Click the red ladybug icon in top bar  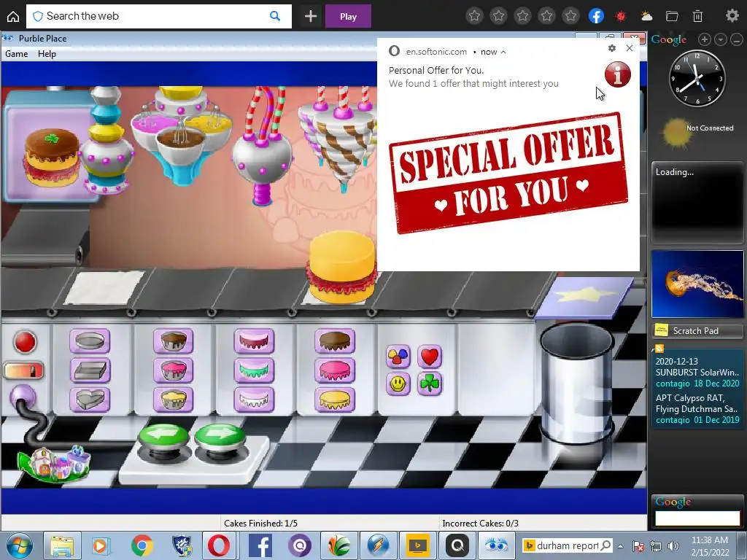(x=621, y=16)
